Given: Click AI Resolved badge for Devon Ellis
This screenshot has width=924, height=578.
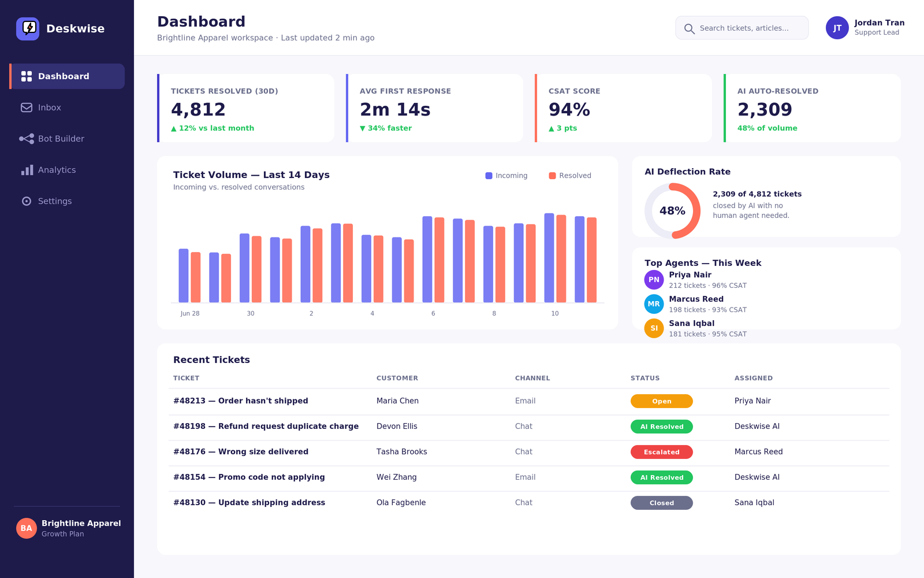Looking at the screenshot, I should pyautogui.click(x=662, y=427).
